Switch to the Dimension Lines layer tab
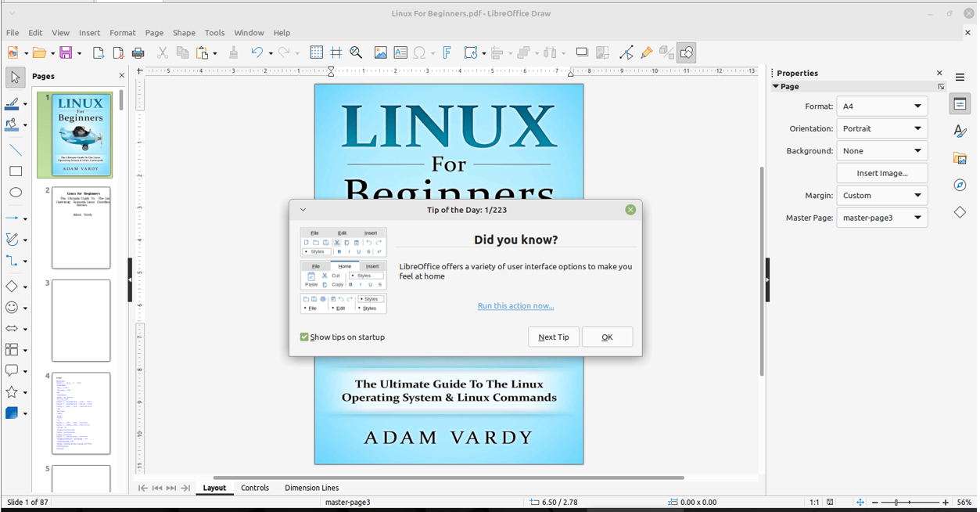The image size is (980, 512). click(x=311, y=488)
